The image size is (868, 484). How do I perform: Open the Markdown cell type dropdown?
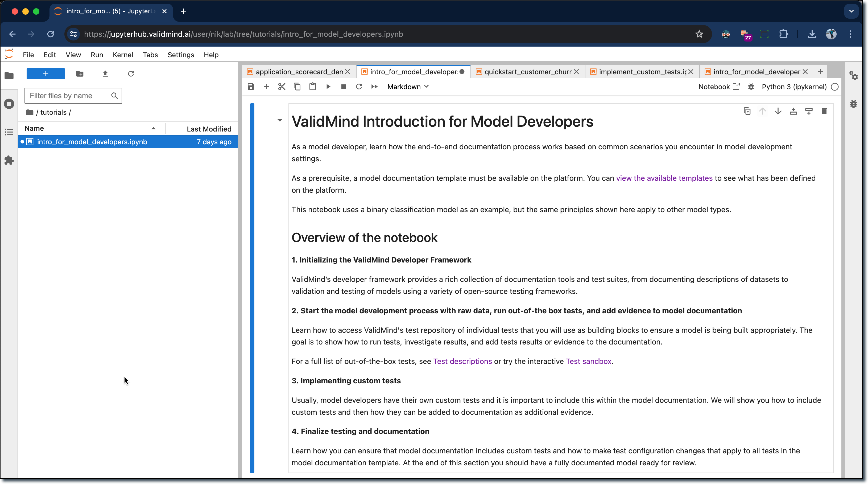point(408,87)
